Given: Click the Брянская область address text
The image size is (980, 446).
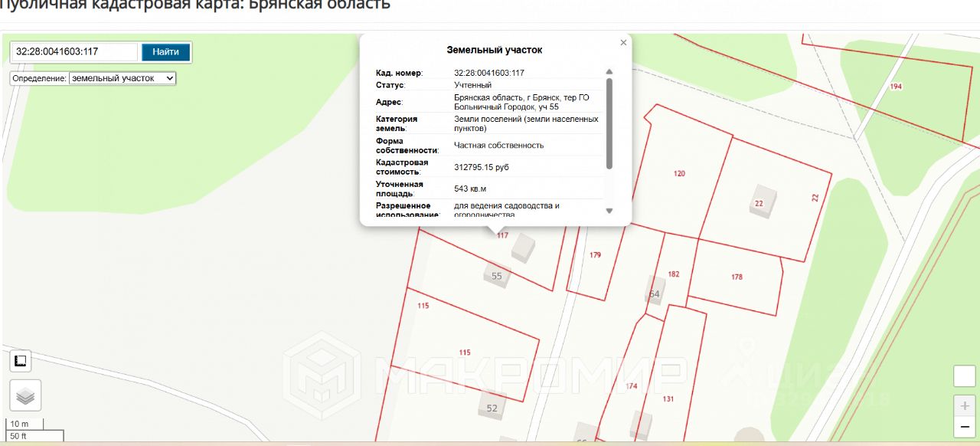Looking at the screenshot, I should click(521, 102).
